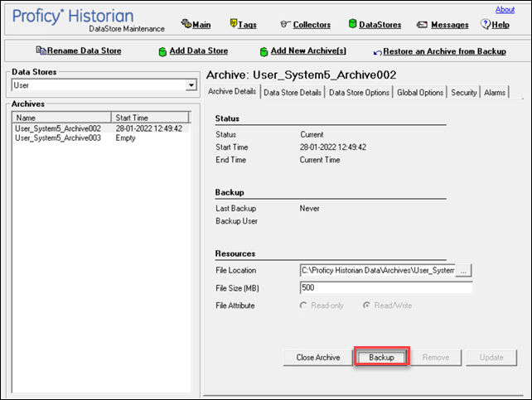
Task: Click start time 28-01-2022 12:49:42 in list
Action: coord(149,128)
